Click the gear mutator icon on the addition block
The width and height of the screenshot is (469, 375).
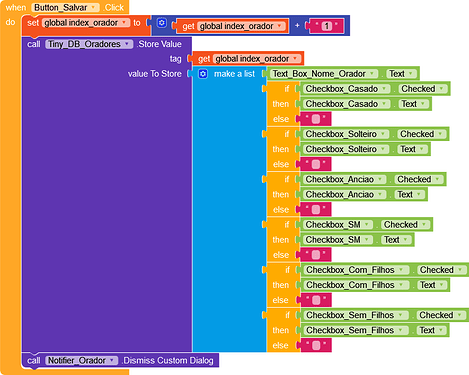pos(162,23)
